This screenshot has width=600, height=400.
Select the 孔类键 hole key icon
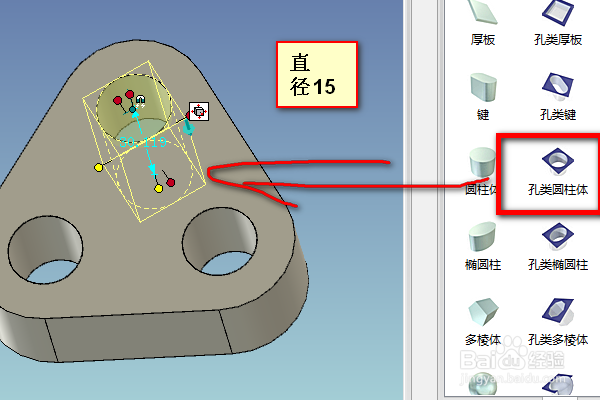click(x=558, y=87)
